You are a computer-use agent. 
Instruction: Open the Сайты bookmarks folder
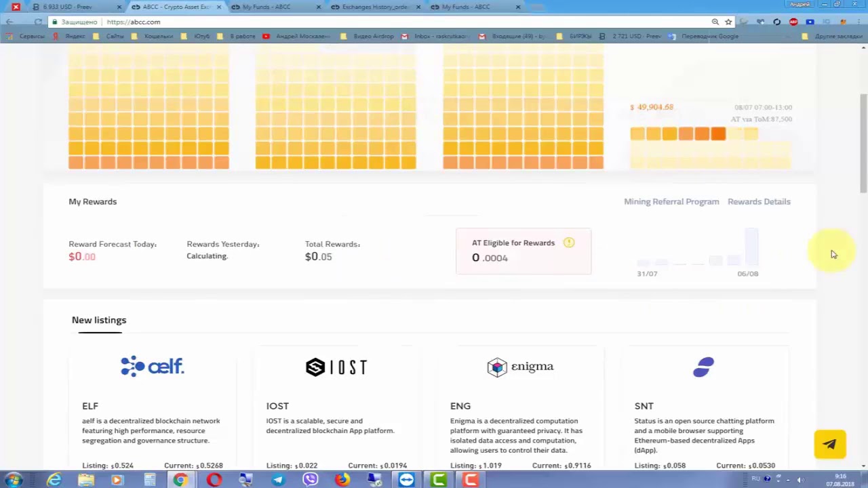(108, 36)
